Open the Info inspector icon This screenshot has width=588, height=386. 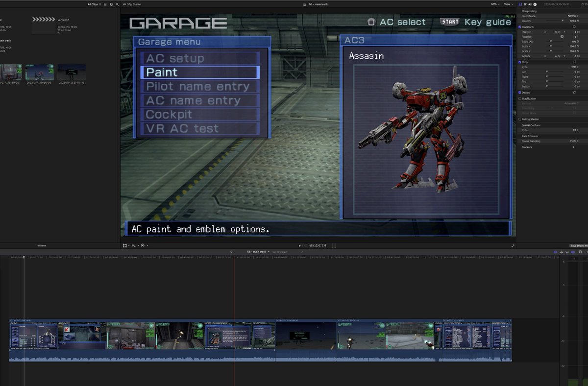click(x=536, y=4)
